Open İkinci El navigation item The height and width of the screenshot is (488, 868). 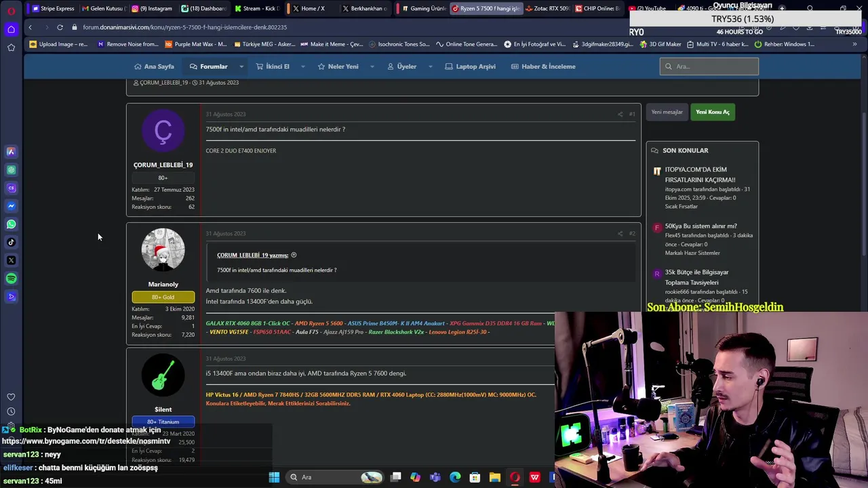(x=273, y=66)
